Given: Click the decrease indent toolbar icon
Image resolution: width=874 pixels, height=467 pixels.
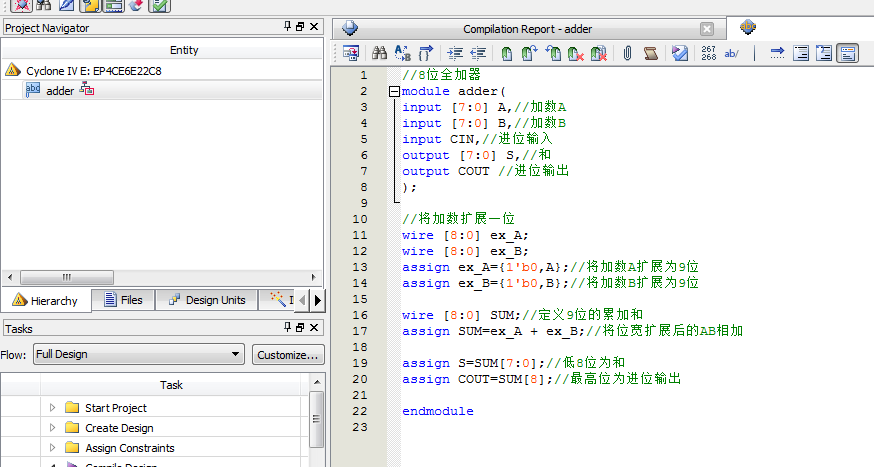Looking at the screenshot, I should click(x=478, y=53).
